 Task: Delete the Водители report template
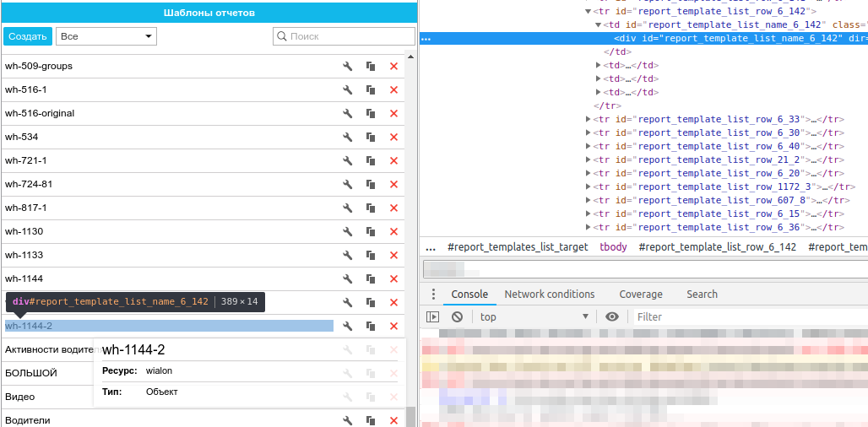point(393,420)
